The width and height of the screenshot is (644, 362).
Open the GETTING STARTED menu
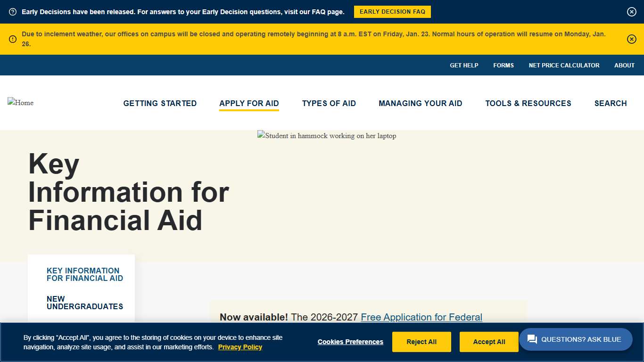tap(160, 103)
